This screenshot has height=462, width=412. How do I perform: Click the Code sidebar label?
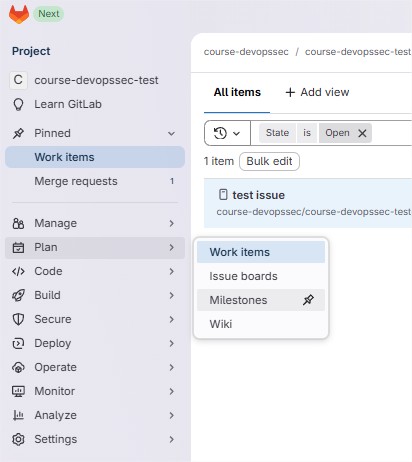pos(48,271)
